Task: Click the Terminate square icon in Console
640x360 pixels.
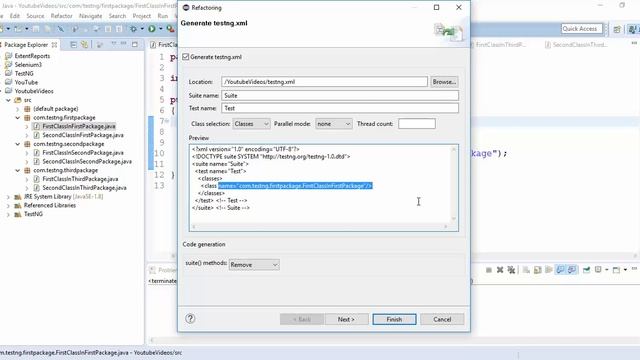Action: [x=489, y=270]
